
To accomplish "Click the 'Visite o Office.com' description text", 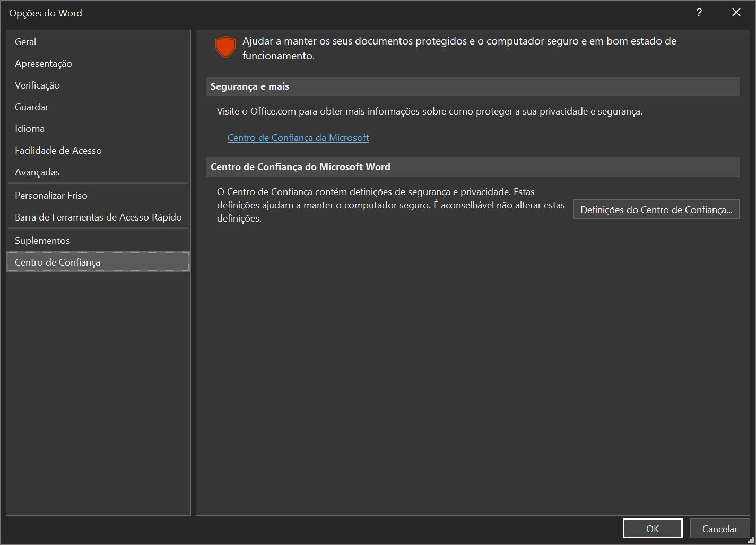I will (430, 111).
